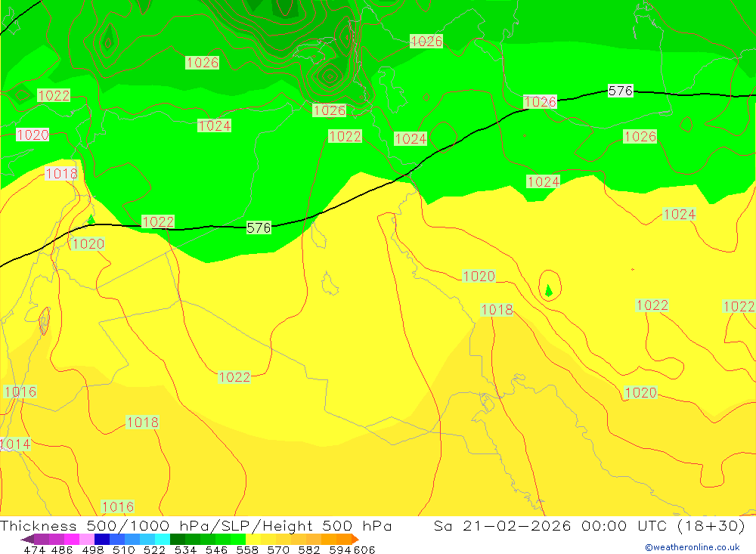
Task: Click the 570 legend value
Action: pos(277,549)
